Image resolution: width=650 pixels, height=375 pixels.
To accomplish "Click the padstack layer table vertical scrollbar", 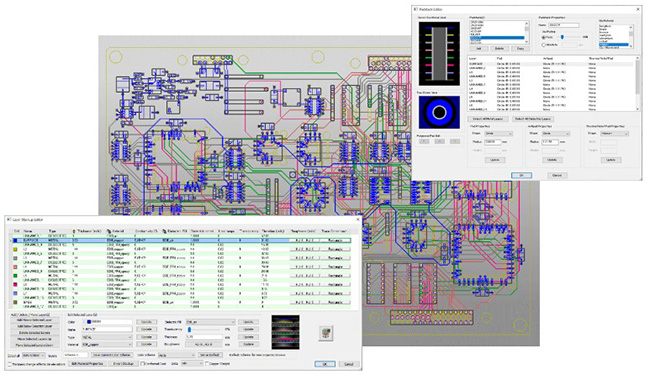I will tap(638, 83).
